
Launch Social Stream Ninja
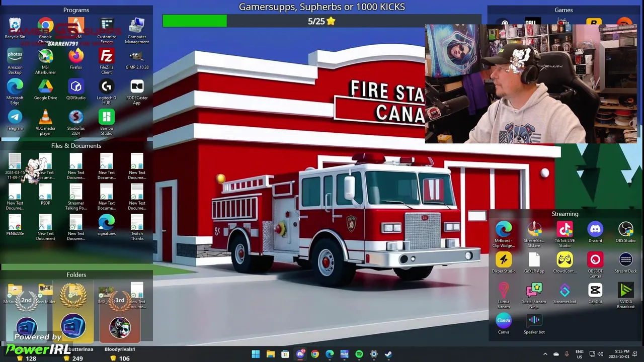point(534,296)
